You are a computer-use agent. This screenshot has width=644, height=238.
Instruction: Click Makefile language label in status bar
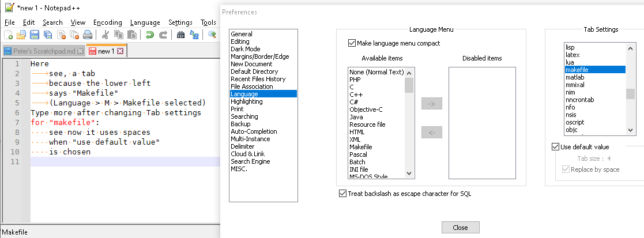pos(15,232)
